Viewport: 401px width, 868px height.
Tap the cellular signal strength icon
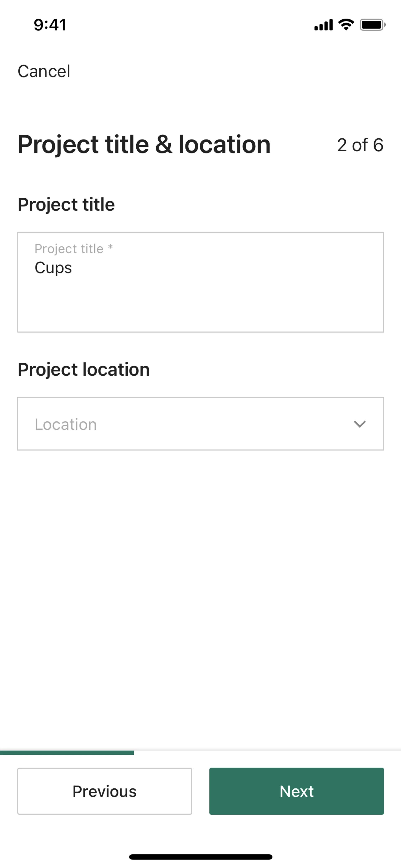click(x=323, y=25)
